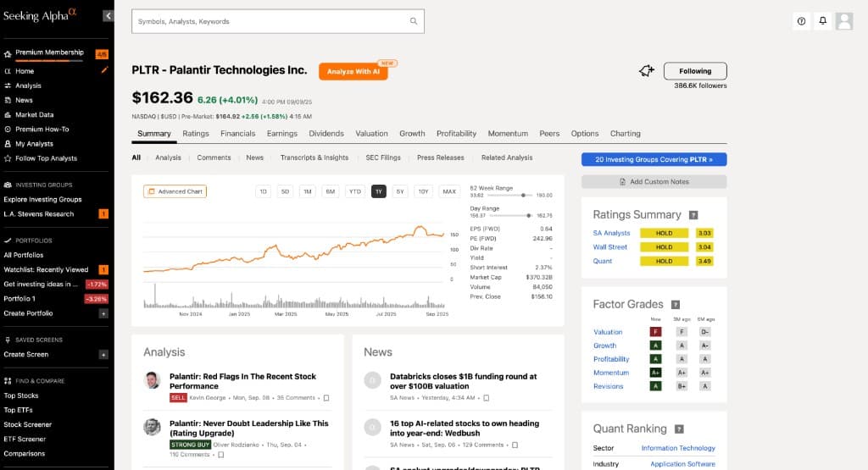
Task: Bookmark the Databricks funding news item
Action: 486,398
